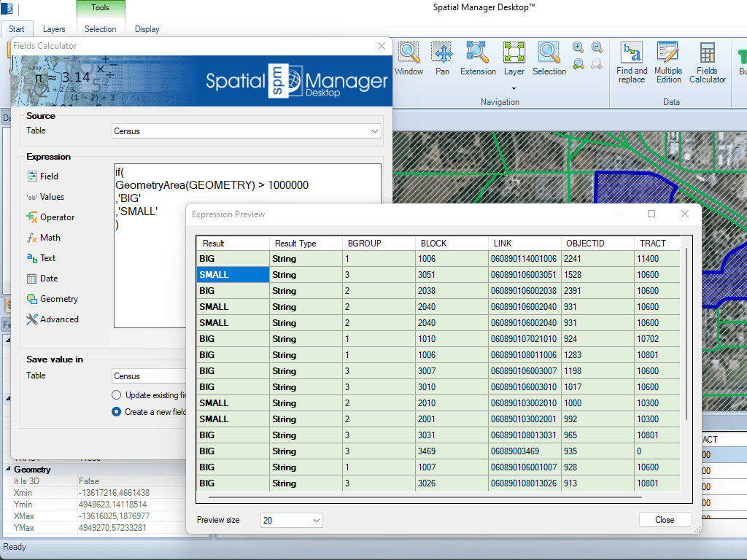Click inside the expression text editor

[x=247, y=246]
